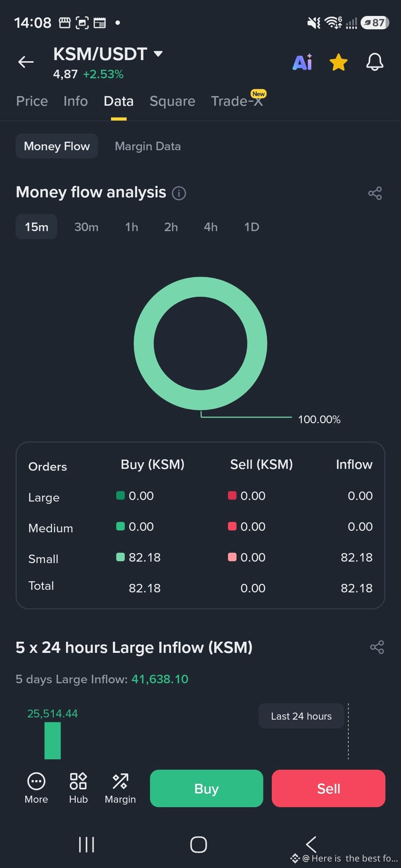401x868 pixels.
Task: Switch to the Square tab
Action: click(172, 101)
